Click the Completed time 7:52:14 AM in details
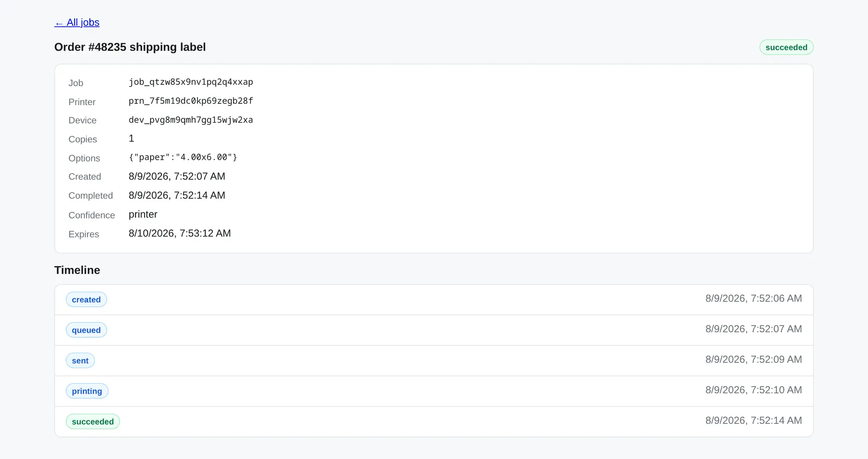Image resolution: width=868 pixels, height=459 pixels. point(177,195)
